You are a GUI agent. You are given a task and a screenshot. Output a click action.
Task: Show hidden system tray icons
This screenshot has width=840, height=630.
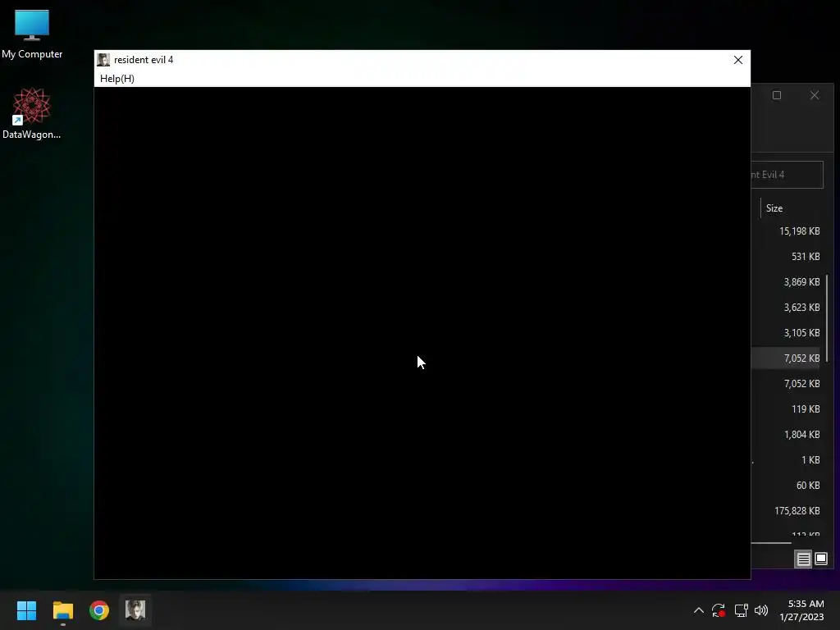(699, 610)
